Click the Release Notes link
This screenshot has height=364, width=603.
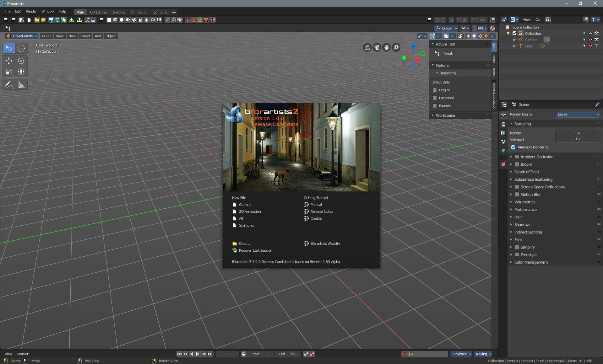point(322,211)
